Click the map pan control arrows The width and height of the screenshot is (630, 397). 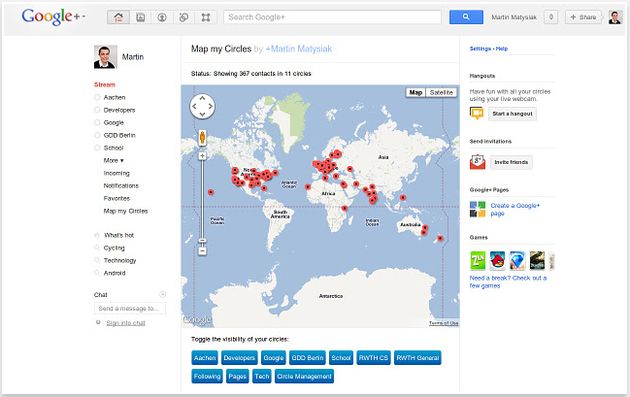(x=202, y=106)
